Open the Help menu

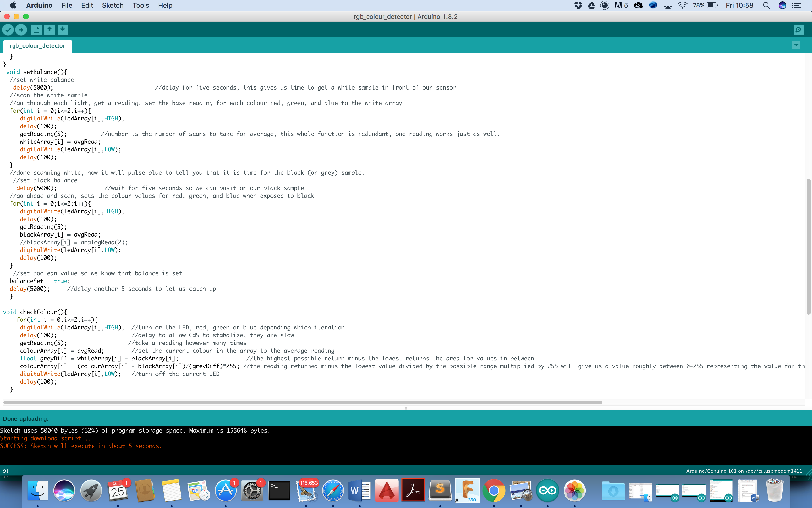(165, 5)
